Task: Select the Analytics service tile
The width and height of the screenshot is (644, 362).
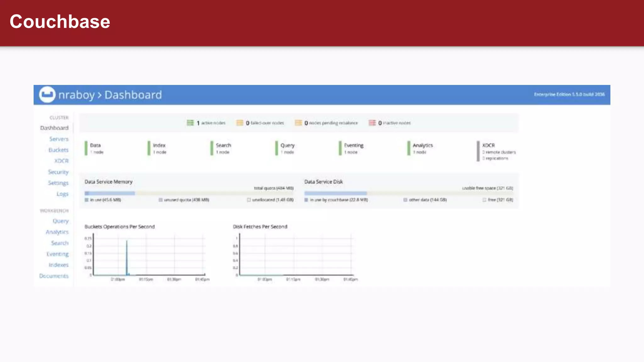Action: [420, 148]
